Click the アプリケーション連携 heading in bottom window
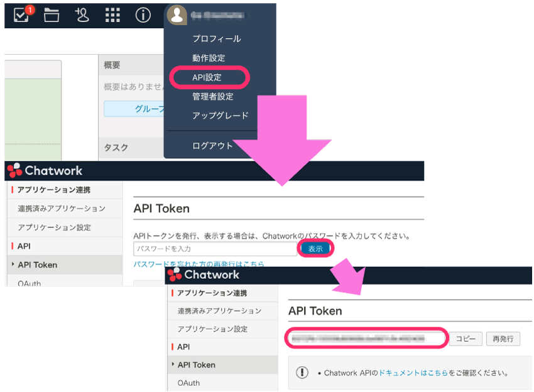The width and height of the screenshot is (534, 392). pyautogui.click(x=212, y=293)
